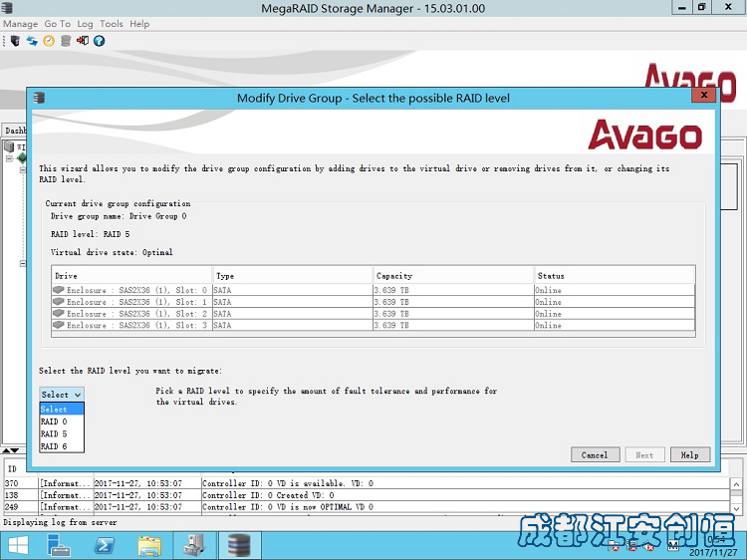Click the panel splitter arrows above the log
This screenshot has height=560, width=747.
click(x=11, y=450)
